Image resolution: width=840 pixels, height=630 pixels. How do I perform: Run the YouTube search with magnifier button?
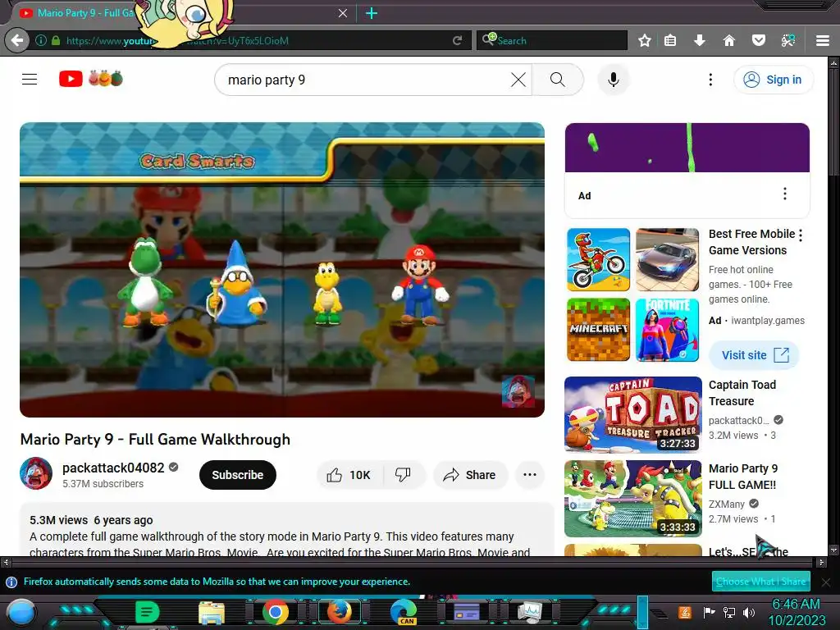click(x=558, y=80)
